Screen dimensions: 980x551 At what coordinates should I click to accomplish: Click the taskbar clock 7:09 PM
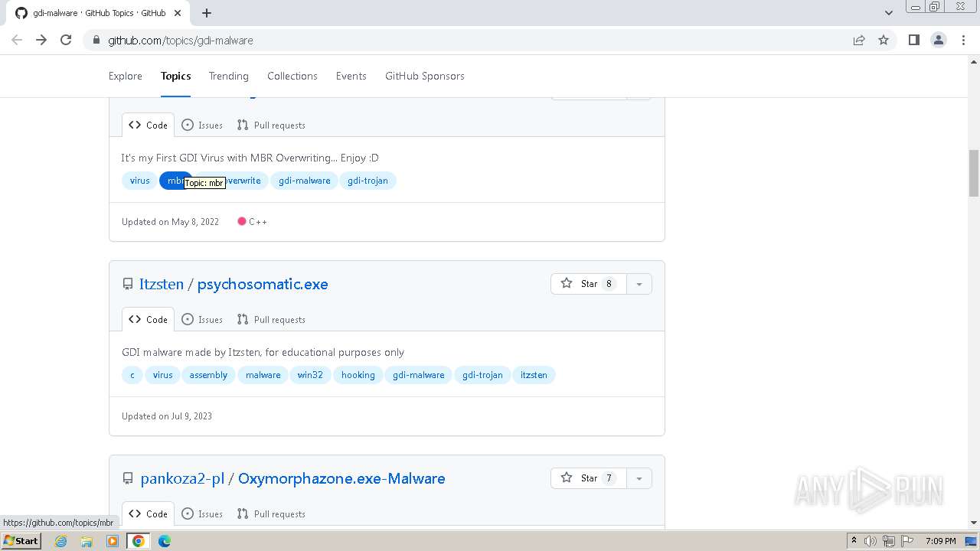point(940,541)
